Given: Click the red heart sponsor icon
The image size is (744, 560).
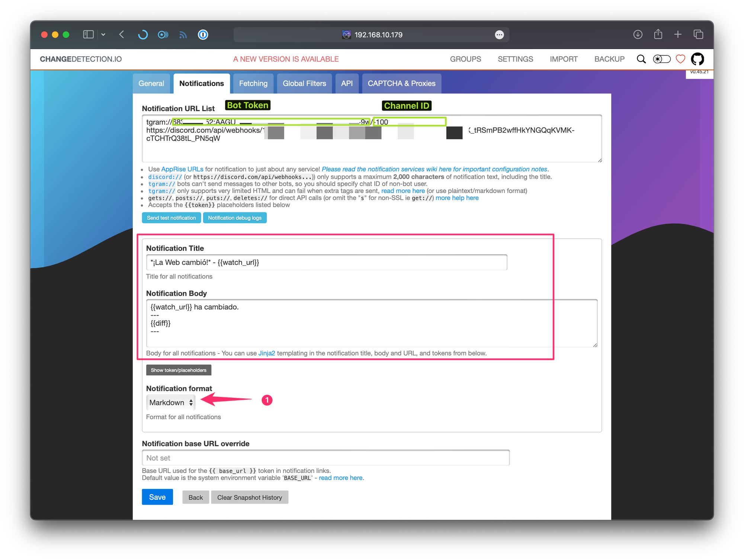Looking at the screenshot, I should pos(680,59).
